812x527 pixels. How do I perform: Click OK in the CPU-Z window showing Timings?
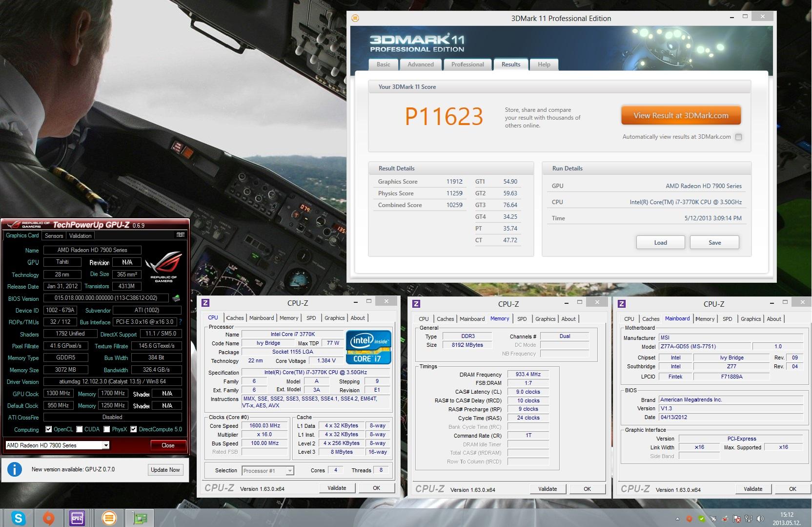click(x=587, y=489)
